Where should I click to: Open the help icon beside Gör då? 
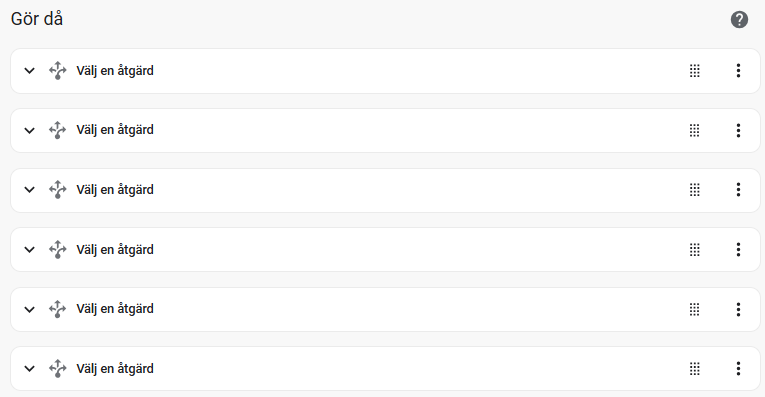(x=739, y=20)
